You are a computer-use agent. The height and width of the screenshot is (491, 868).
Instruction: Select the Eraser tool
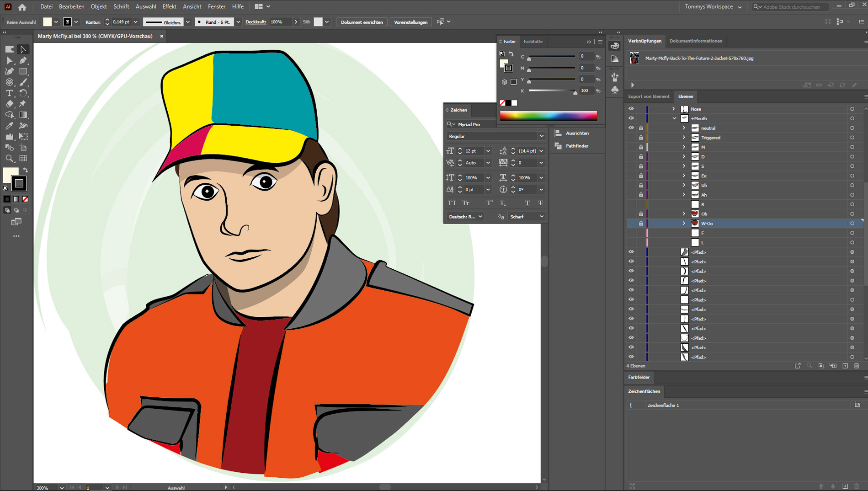[x=10, y=104]
